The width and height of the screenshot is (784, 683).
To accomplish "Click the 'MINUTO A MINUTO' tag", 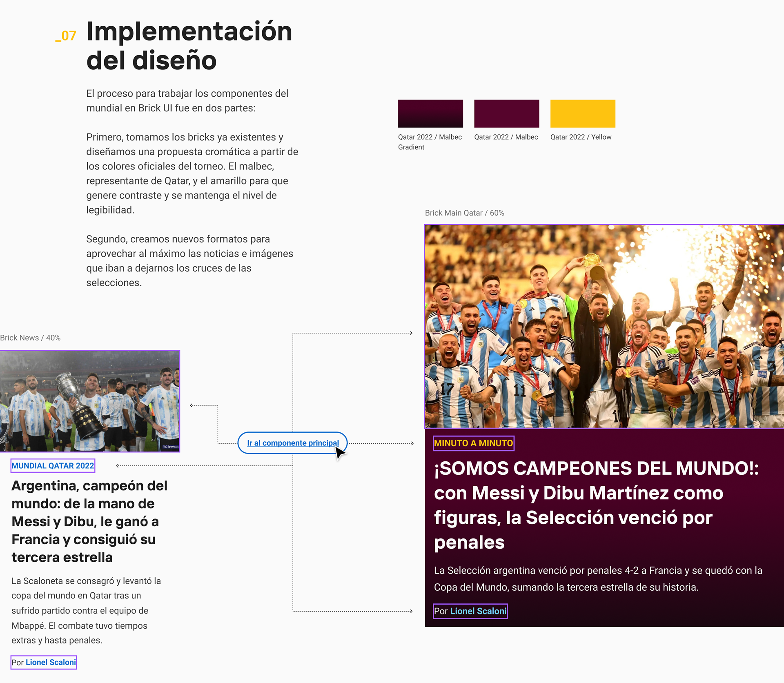I will pos(473,443).
